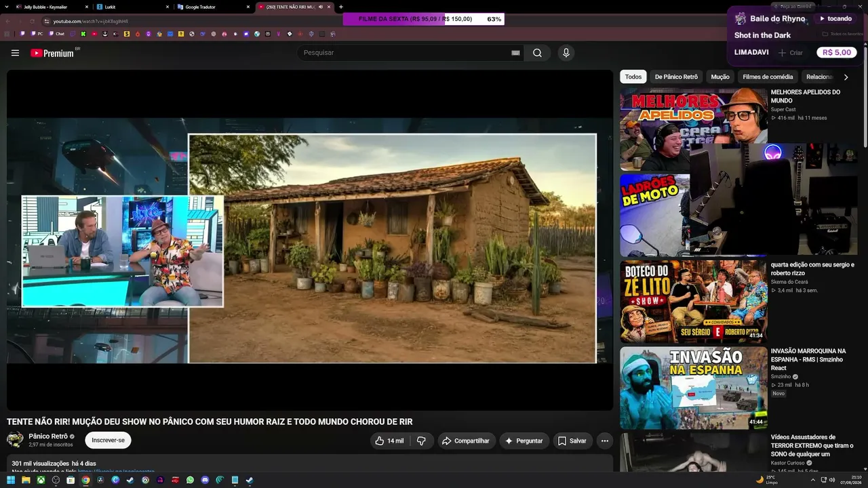Open the MELHORES APELIDOS video thumbnail

(694, 129)
